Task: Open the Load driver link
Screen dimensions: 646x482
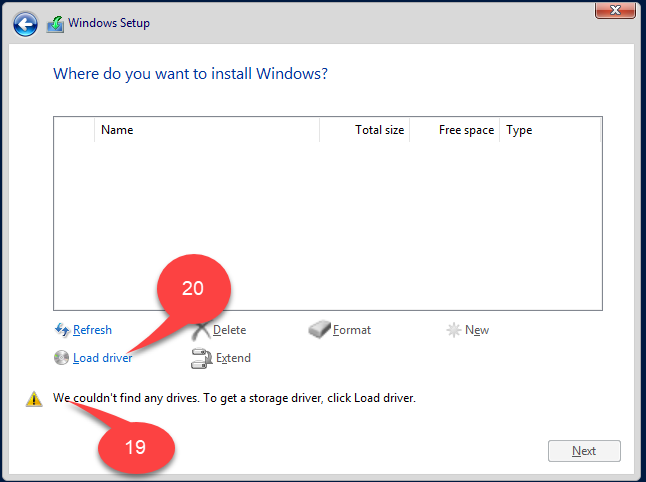Action: pyautogui.click(x=103, y=358)
